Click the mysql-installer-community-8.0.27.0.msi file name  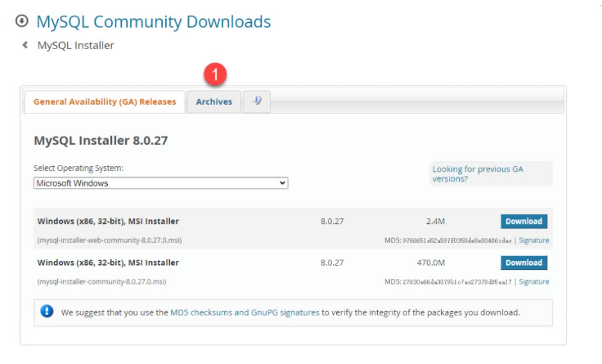[x=101, y=282]
